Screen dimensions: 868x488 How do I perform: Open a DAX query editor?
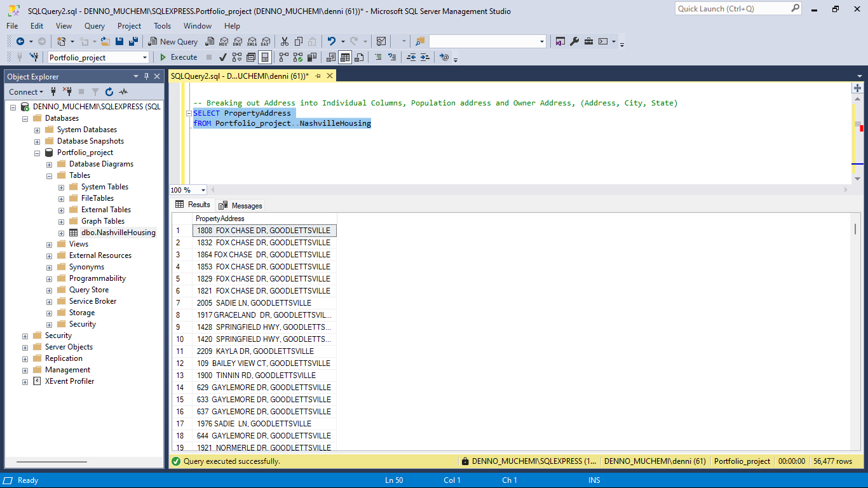click(x=266, y=41)
